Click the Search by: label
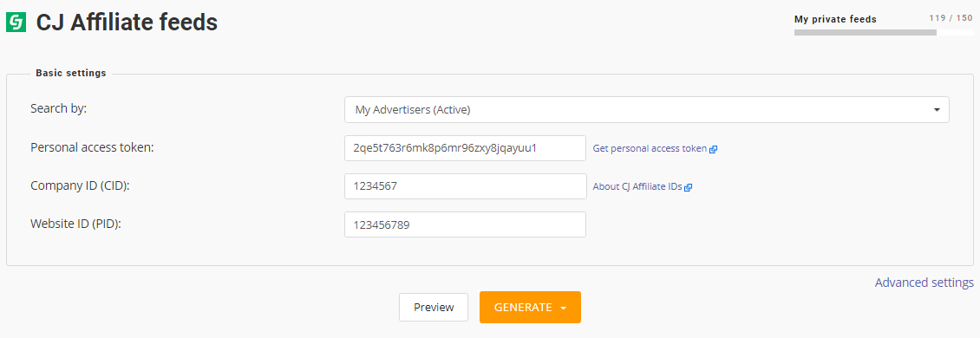This screenshot has height=338, width=980. click(x=58, y=108)
